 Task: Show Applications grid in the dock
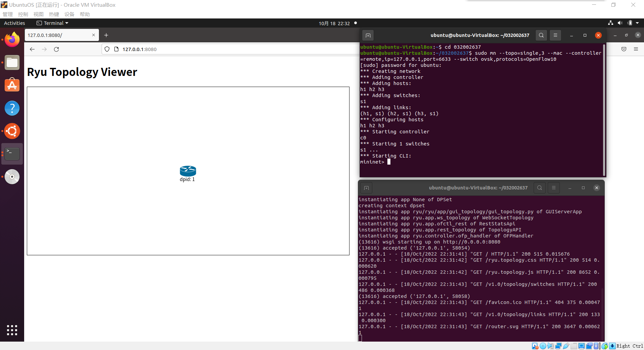point(12,330)
